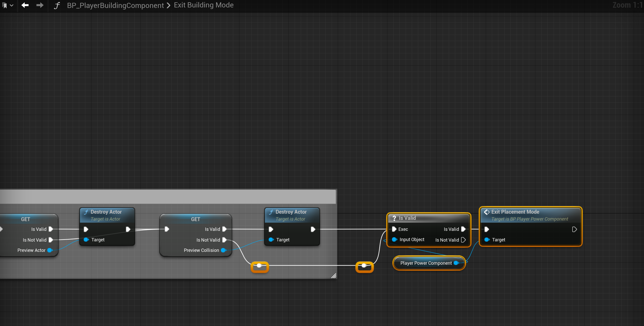Click the Preview Collision output pin

point(223,250)
